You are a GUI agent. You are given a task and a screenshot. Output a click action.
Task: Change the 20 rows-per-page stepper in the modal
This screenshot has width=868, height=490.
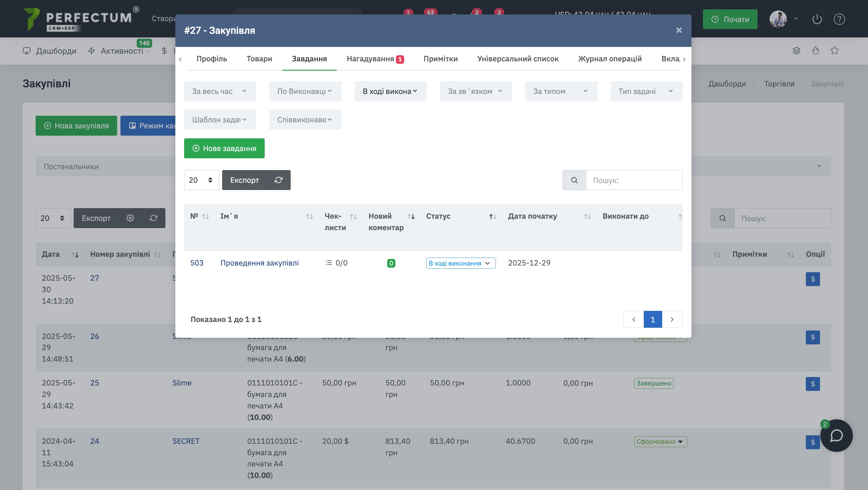coord(201,180)
